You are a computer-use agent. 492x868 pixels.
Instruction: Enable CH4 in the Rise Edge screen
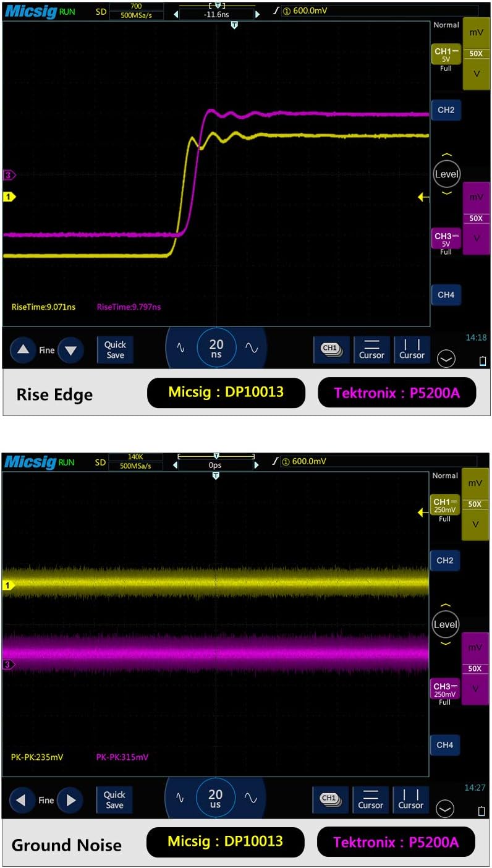pyautogui.click(x=446, y=295)
